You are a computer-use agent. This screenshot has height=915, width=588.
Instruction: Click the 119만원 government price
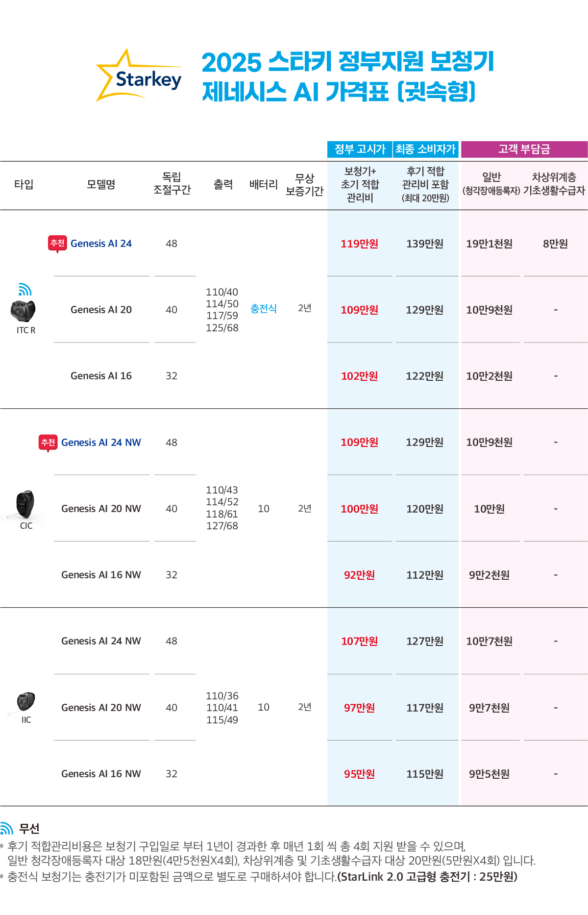(x=360, y=244)
